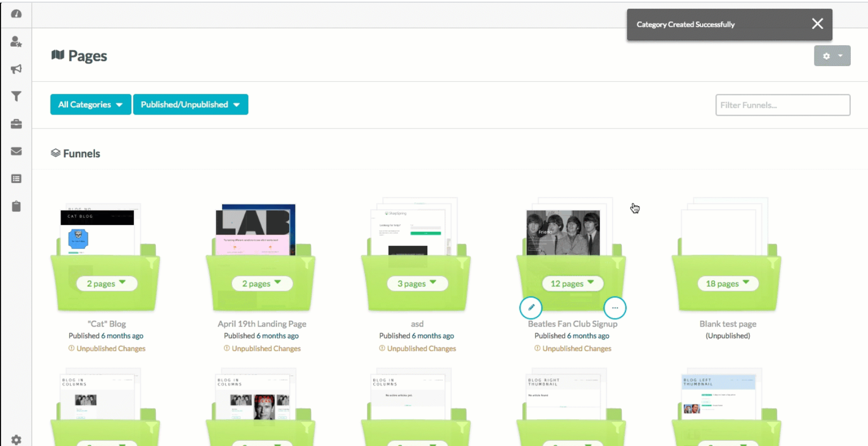
Task: Select the Blank test page empty thumbnail
Action: pos(719,232)
